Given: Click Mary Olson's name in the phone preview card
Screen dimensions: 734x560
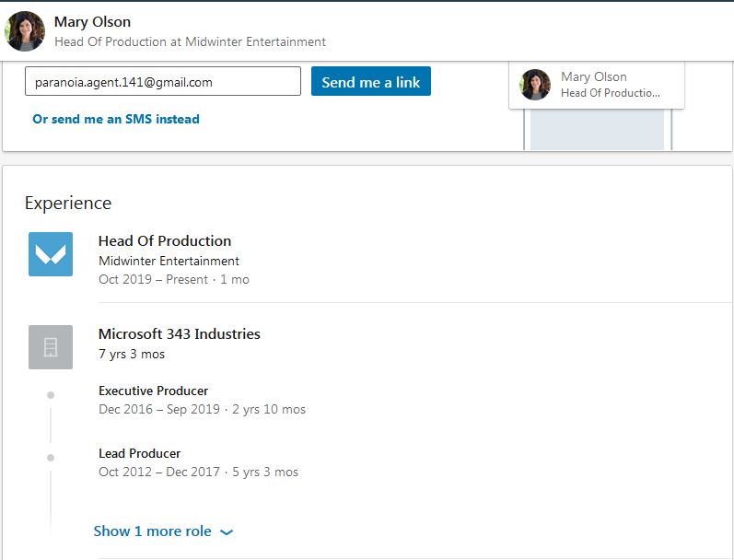Looking at the screenshot, I should tap(594, 77).
